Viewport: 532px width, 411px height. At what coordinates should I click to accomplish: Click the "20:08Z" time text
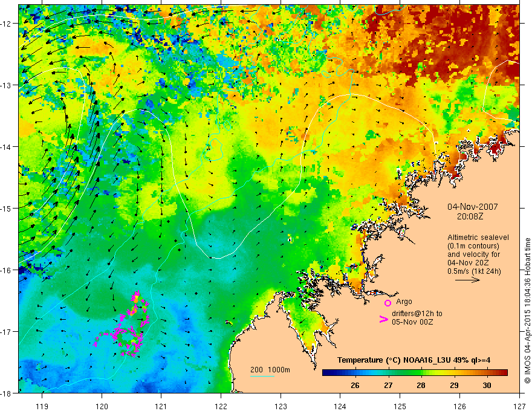click(x=470, y=216)
